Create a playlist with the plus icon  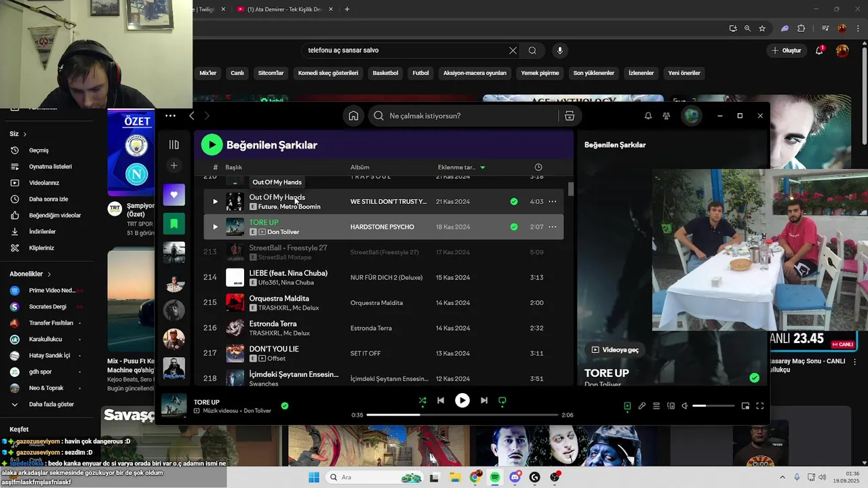tap(174, 165)
